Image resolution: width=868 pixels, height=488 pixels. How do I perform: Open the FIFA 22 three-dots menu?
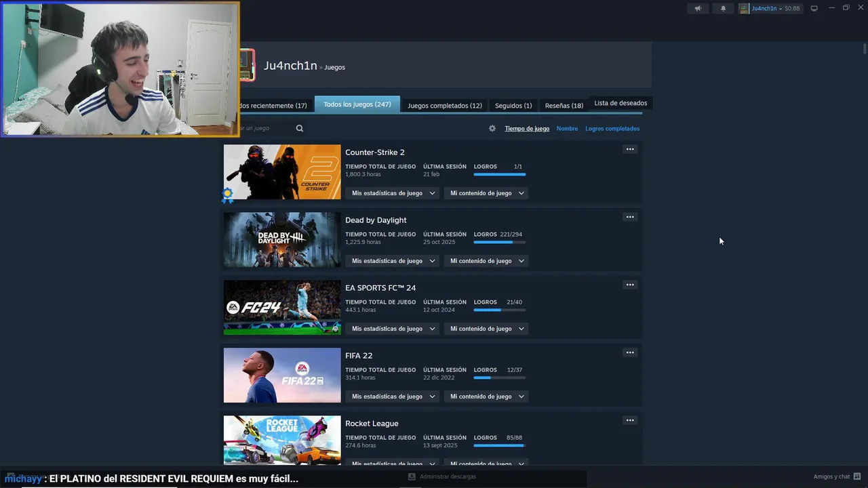630,352
